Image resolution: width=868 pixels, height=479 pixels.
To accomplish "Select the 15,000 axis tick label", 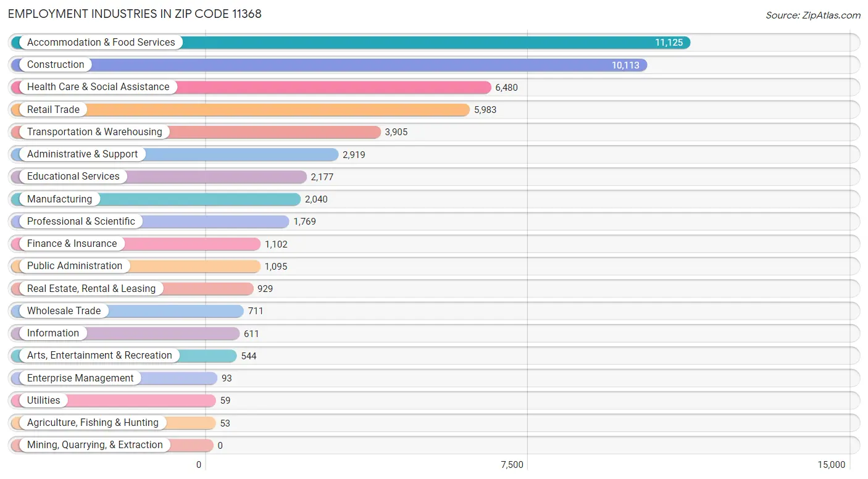I will click(x=832, y=465).
